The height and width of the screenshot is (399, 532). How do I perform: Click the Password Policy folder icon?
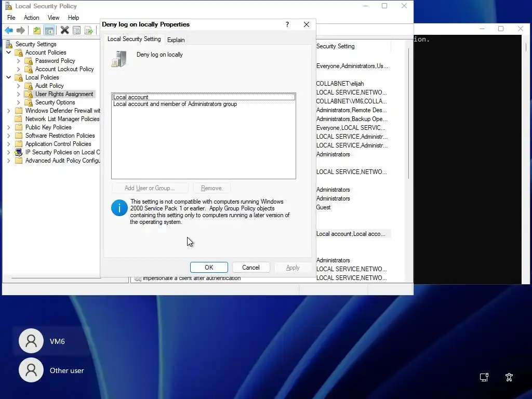point(29,61)
